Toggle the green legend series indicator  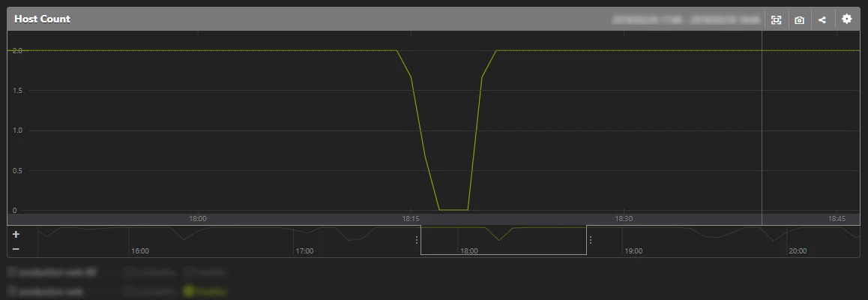(189, 289)
